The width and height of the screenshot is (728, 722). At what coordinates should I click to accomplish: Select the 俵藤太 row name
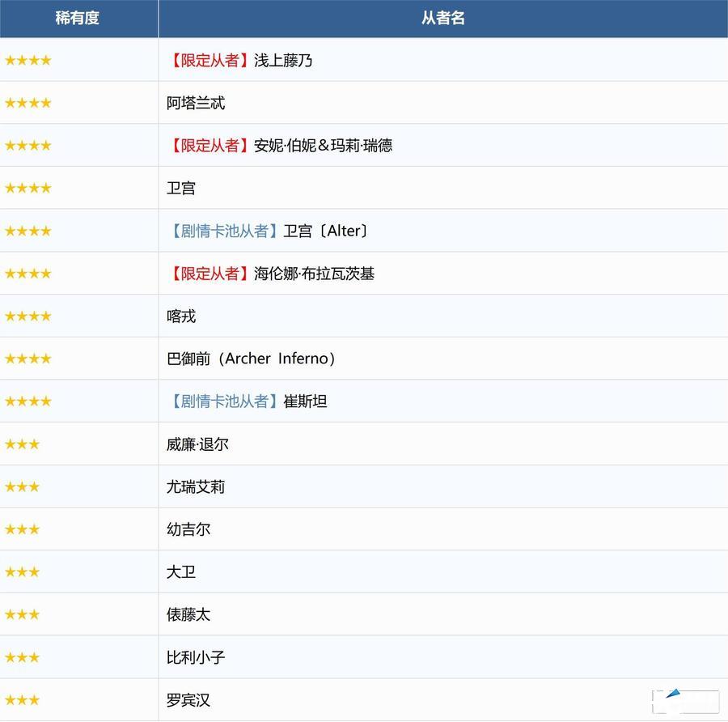coord(188,615)
